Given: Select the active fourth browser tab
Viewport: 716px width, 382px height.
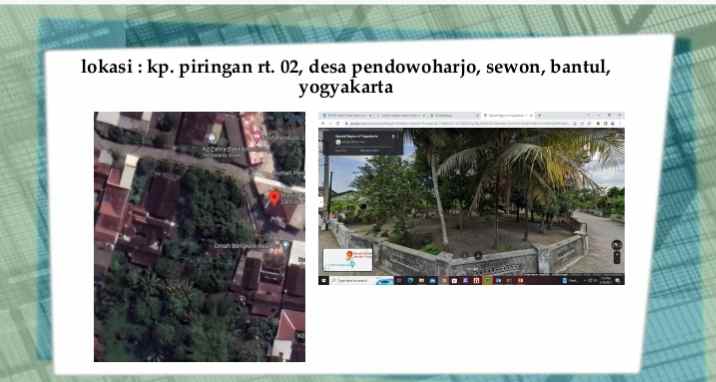Looking at the screenshot, I should tap(507, 115).
